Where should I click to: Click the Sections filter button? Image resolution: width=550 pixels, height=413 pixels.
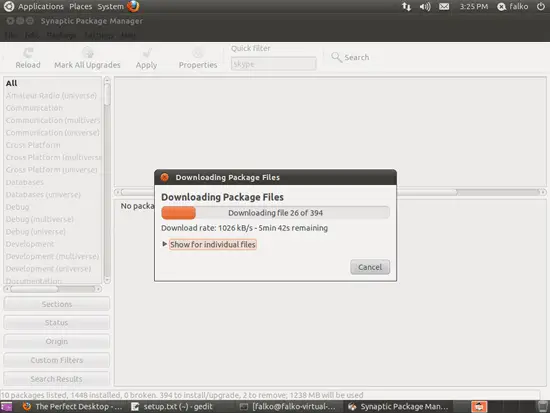coord(56,304)
